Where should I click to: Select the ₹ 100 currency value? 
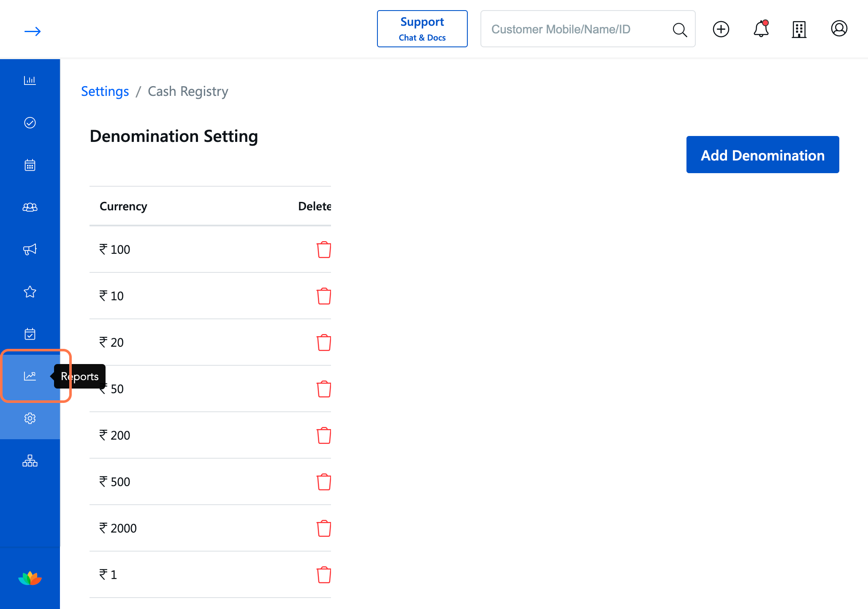tap(114, 250)
